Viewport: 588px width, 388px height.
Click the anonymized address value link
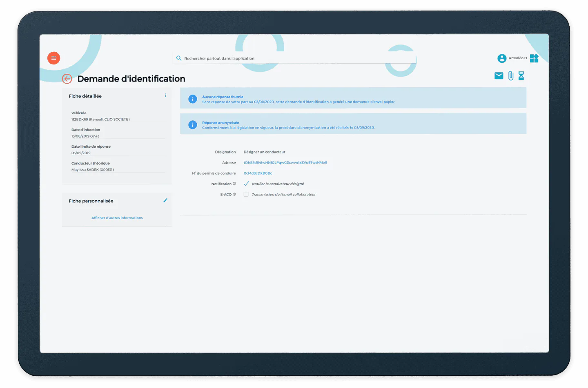[x=285, y=162]
